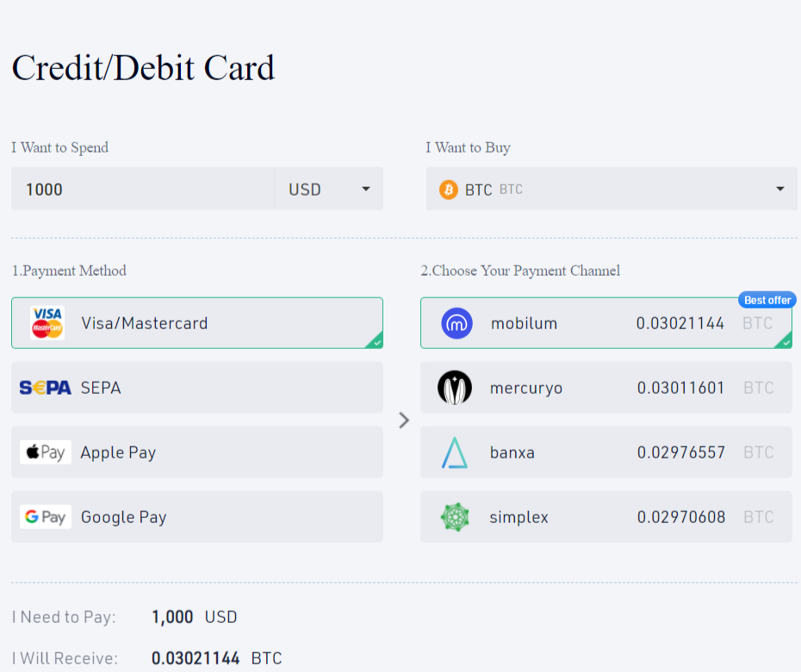Click the Google Pay logo icon

coord(46,517)
